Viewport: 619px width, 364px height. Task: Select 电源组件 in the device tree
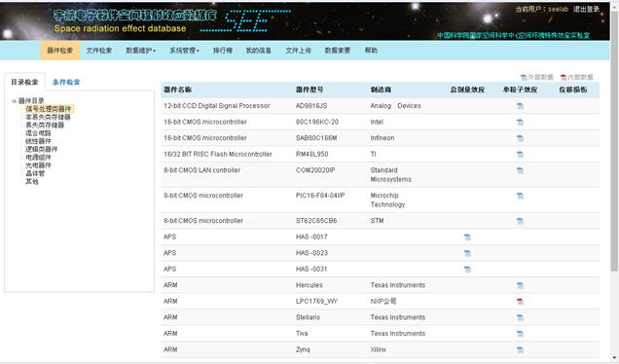(38, 158)
